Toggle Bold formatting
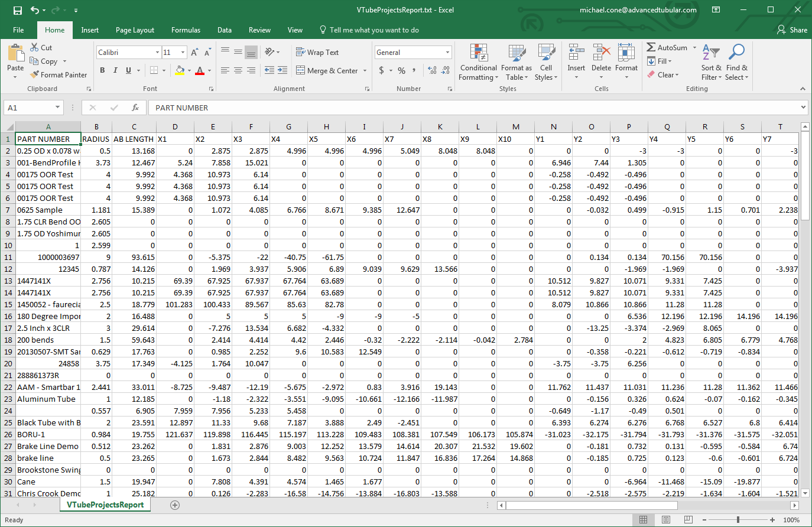 point(102,70)
